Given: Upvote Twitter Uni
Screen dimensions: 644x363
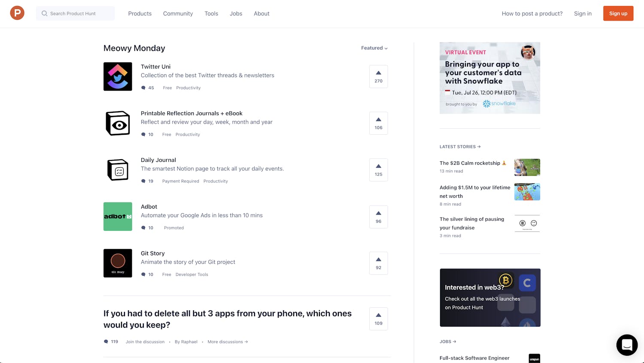Looking at the screenshot, I should [378, 76].
